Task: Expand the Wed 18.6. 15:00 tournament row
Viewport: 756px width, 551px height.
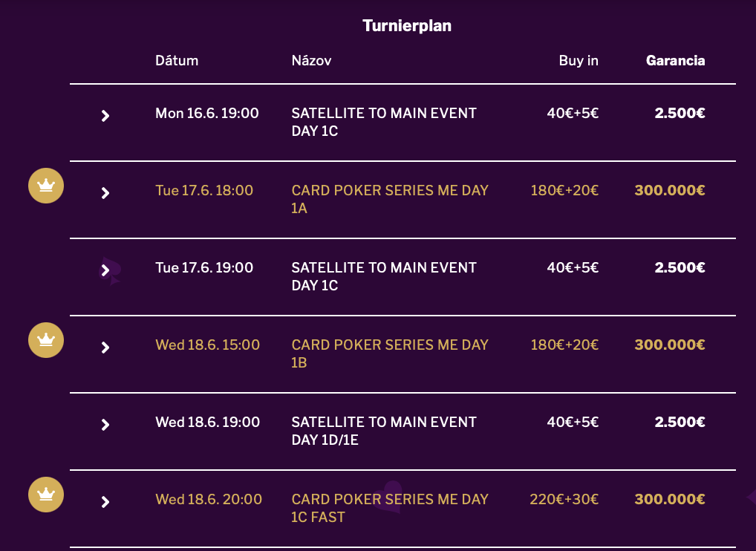Action: [105, 348]
